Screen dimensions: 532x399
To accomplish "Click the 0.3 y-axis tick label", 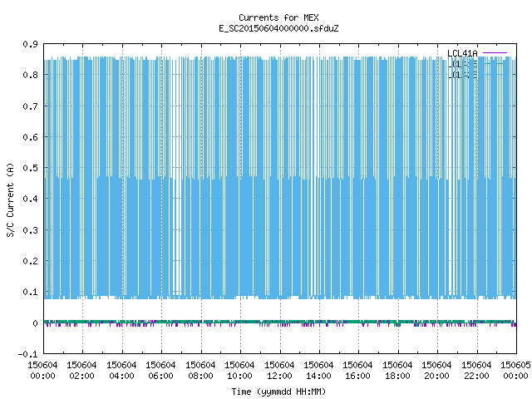I will [x=30, y=230].
